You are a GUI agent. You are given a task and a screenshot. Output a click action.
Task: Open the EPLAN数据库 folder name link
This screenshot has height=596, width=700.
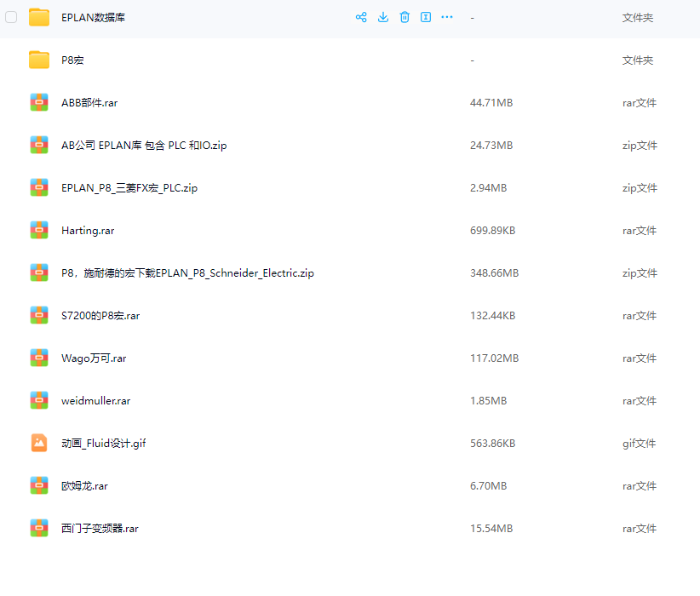tap(94, 18)
